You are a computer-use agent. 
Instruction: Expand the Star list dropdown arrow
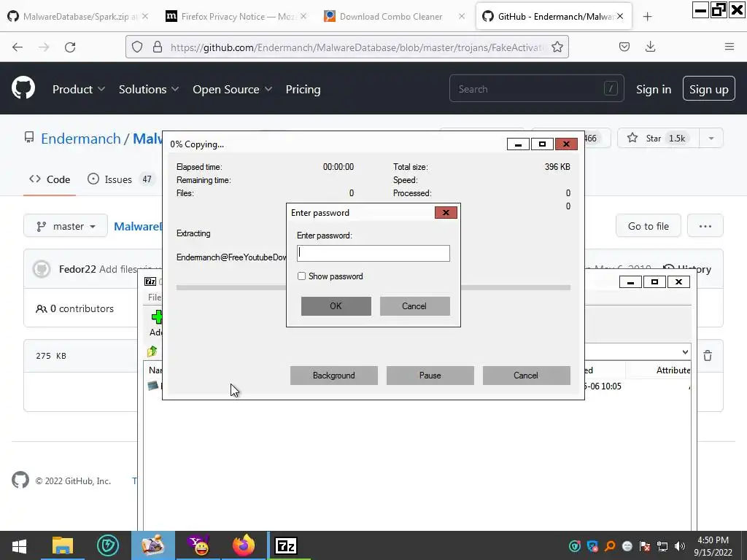pyautogui.click(x=711, y=138)
